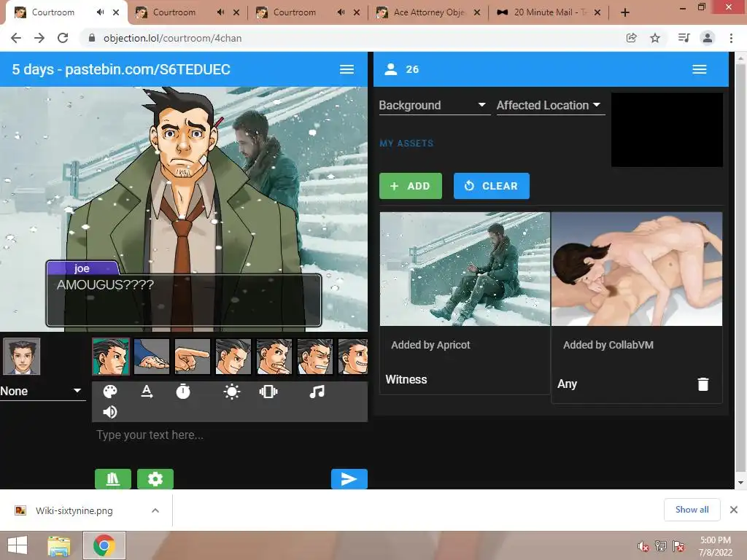Image resolution: width=747 pixels, height=560 pixels.
Task: Mute the Ace Attorney Objection tab via close neighbor speaker on first Courtroom tab
Action: click(x=100, y=12)
